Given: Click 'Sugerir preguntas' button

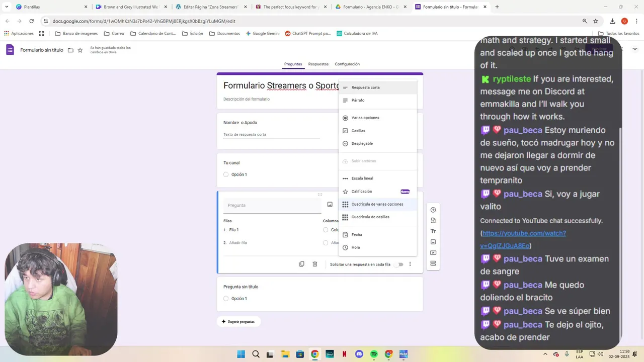Looking at the screenshot, I should point(238,322).
